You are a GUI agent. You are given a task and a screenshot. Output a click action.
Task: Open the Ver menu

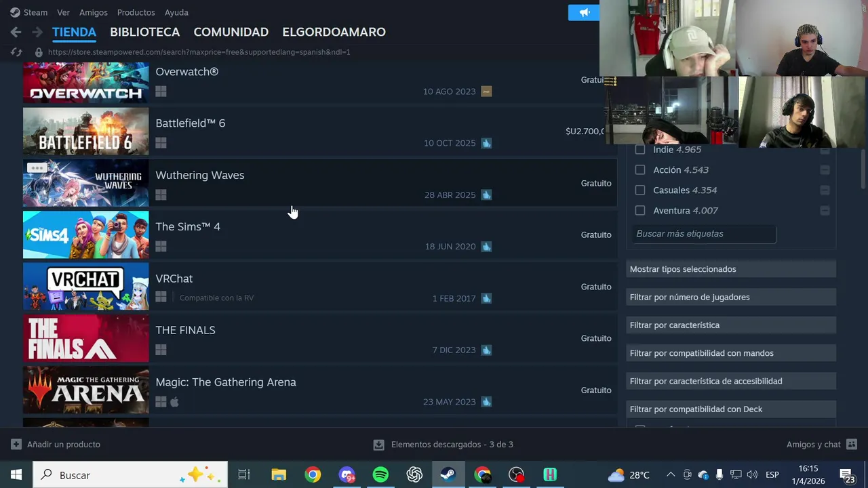[x=63, y=12]
